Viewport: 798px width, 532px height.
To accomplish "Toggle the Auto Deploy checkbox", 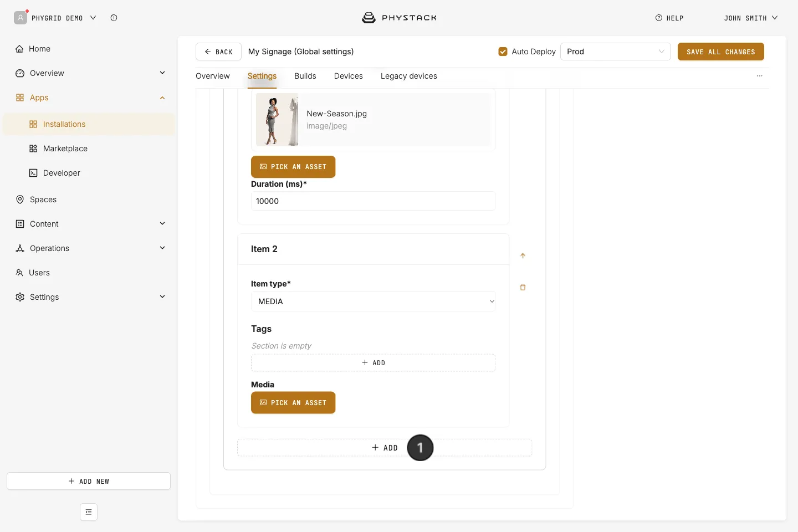I will coord(503,52).
